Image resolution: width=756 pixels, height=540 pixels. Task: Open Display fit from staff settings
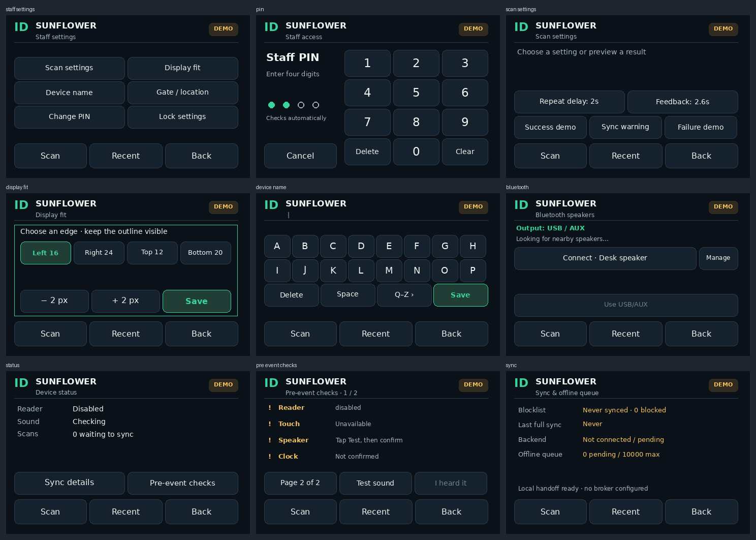(182, 68)
